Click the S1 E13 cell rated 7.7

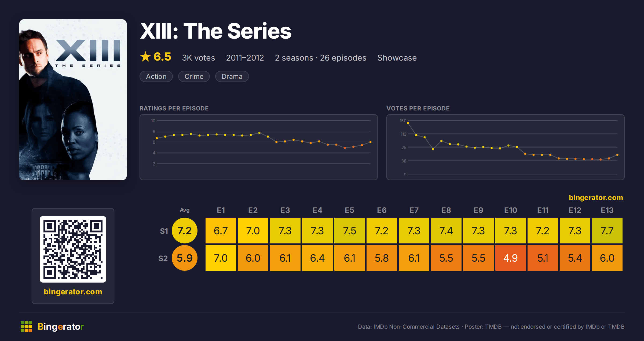607,231
